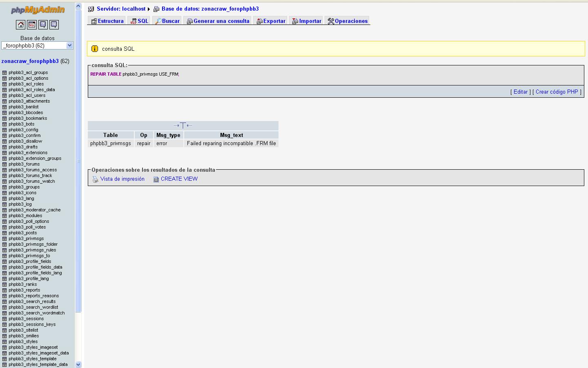Click the Editar link

[520, 92]
